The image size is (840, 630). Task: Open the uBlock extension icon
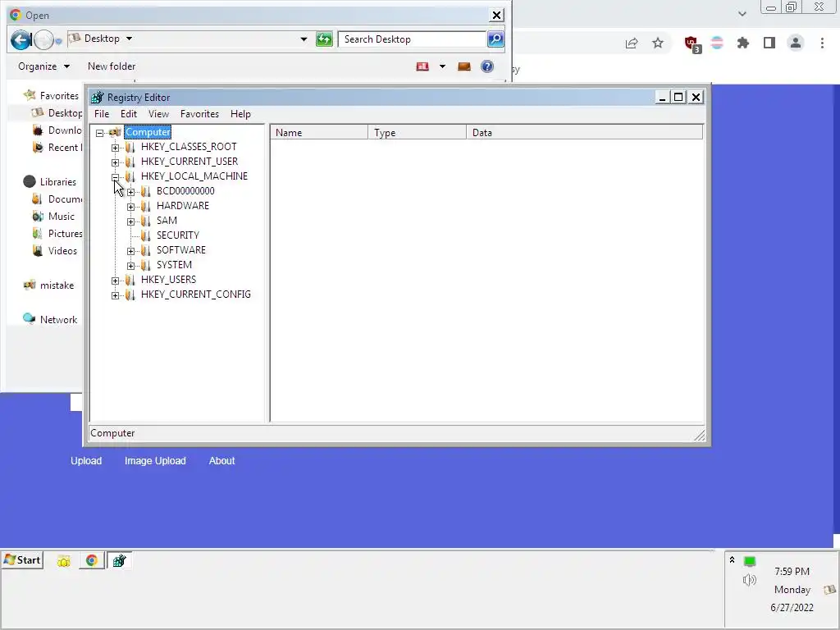click(692, 44)
